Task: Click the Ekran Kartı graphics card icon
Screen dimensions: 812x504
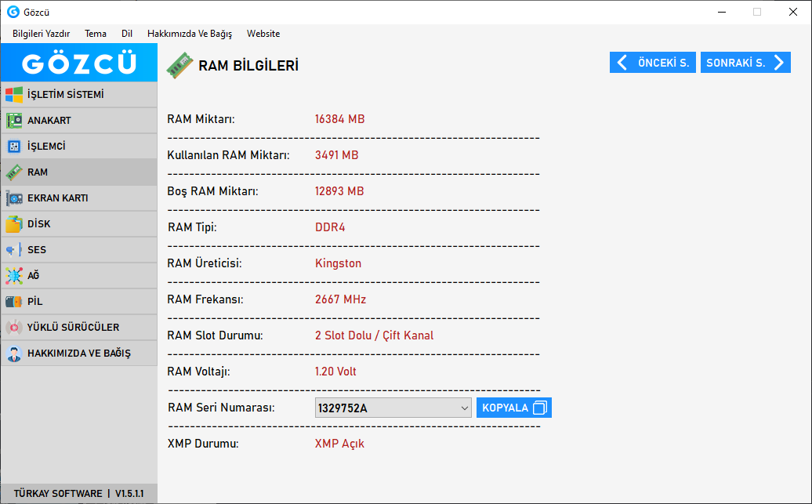Action: click(14, 198)
